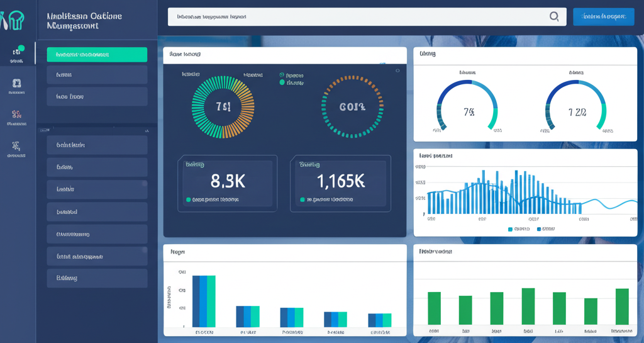Image resolution: width=644 pixels, height=343 pixels.
Task: Click the blue button beside the search bar
Action: tap(604, 17)
